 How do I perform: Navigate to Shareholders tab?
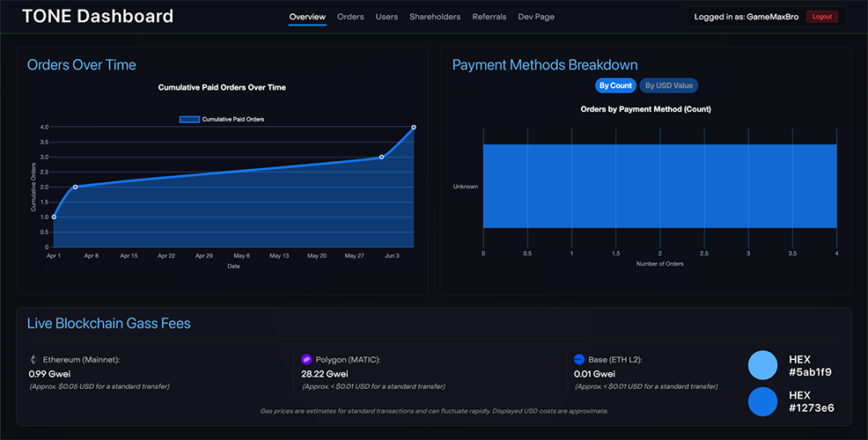point(435,17)
